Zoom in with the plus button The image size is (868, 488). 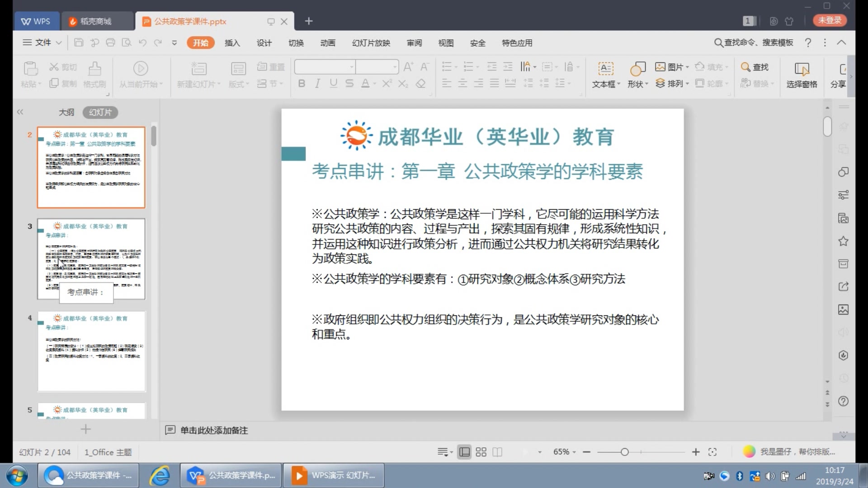(x=696, y=452)
